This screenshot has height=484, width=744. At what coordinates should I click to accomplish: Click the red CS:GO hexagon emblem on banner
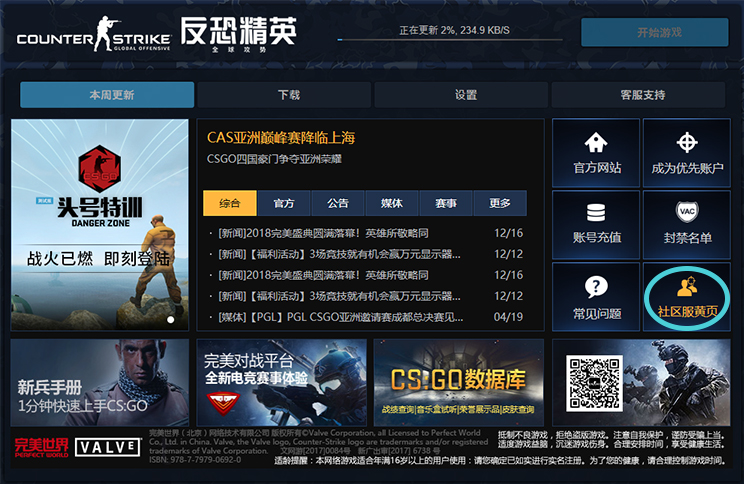tap(100, 168)
